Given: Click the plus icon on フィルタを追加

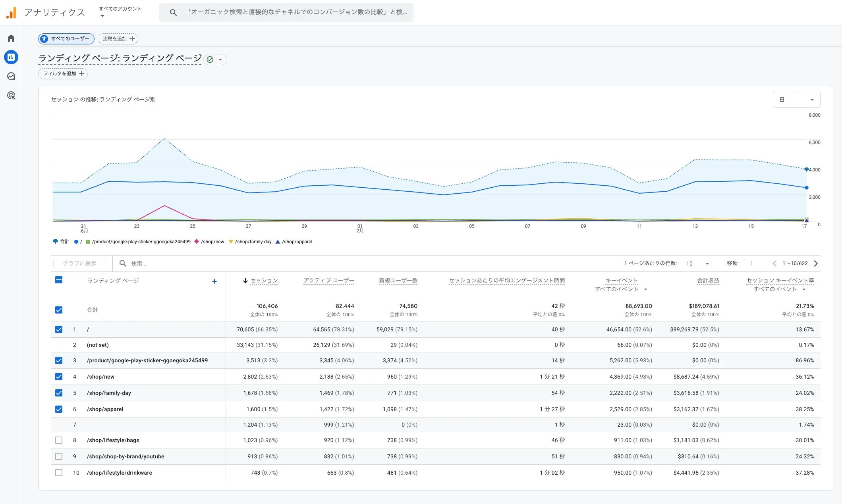Looking at the screenshot, I should tap(81, 73).
